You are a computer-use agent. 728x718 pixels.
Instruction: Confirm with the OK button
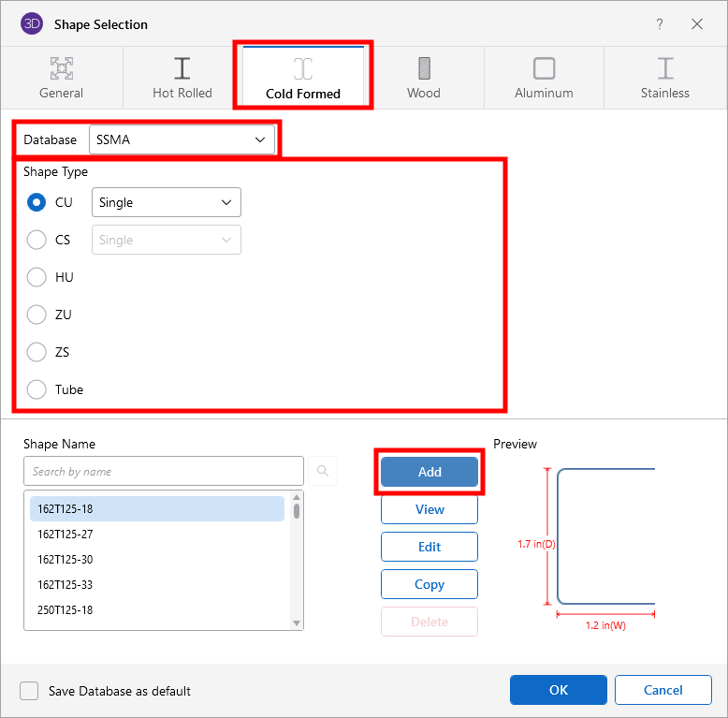(x=559, y=690)
